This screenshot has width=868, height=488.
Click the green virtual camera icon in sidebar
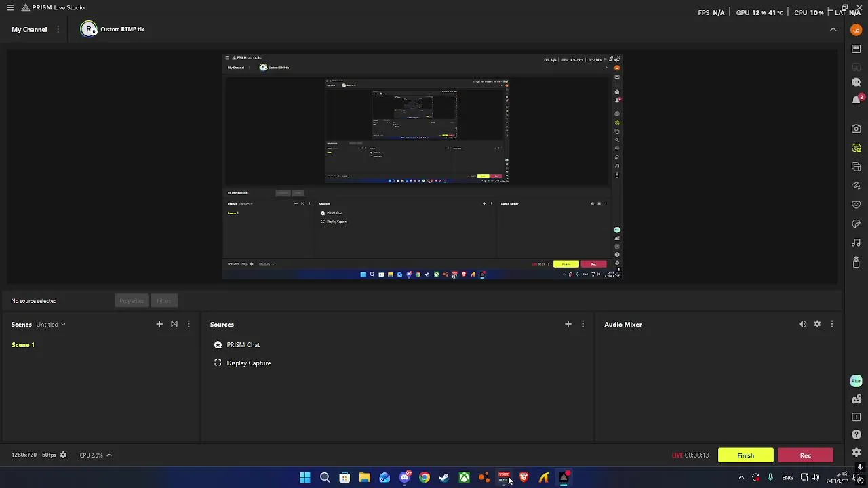pos(856,148)
